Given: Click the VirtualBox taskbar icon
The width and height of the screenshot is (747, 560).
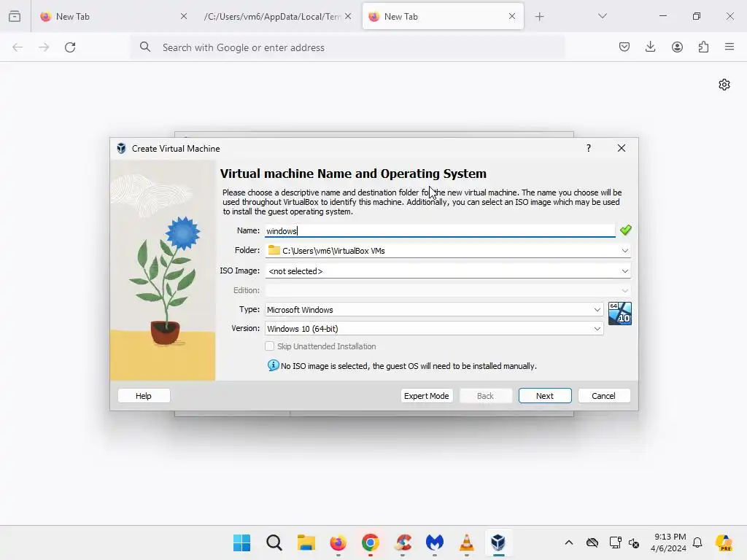Looking at the screenshot, I should 498,542.
